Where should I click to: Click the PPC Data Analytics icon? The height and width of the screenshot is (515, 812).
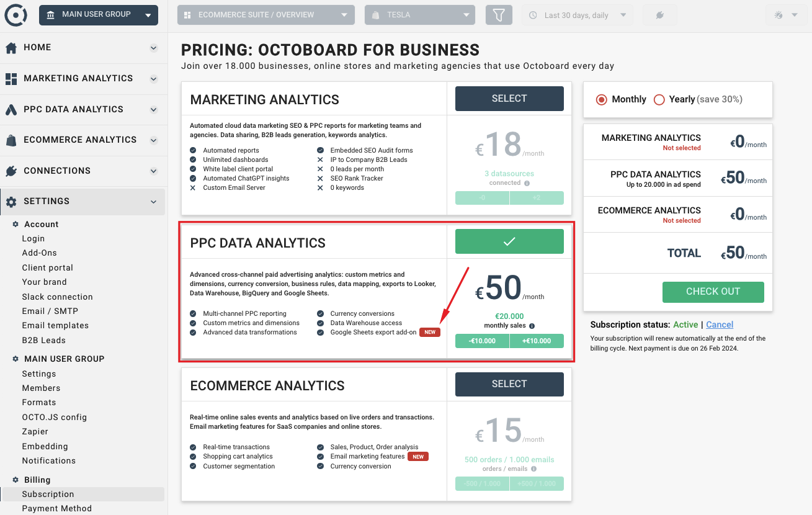11,110
